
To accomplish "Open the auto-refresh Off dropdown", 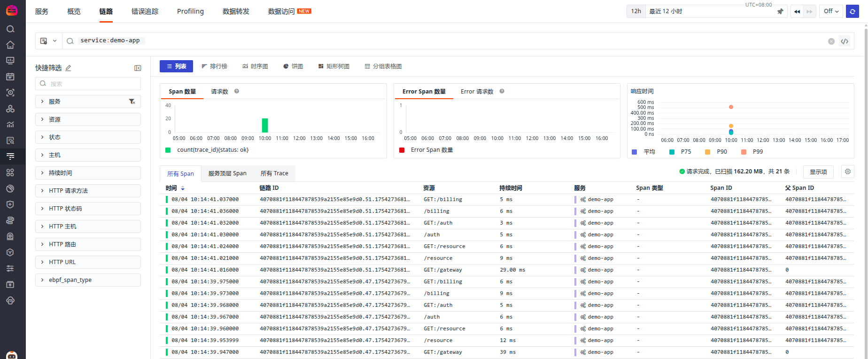I will (831, 11).
